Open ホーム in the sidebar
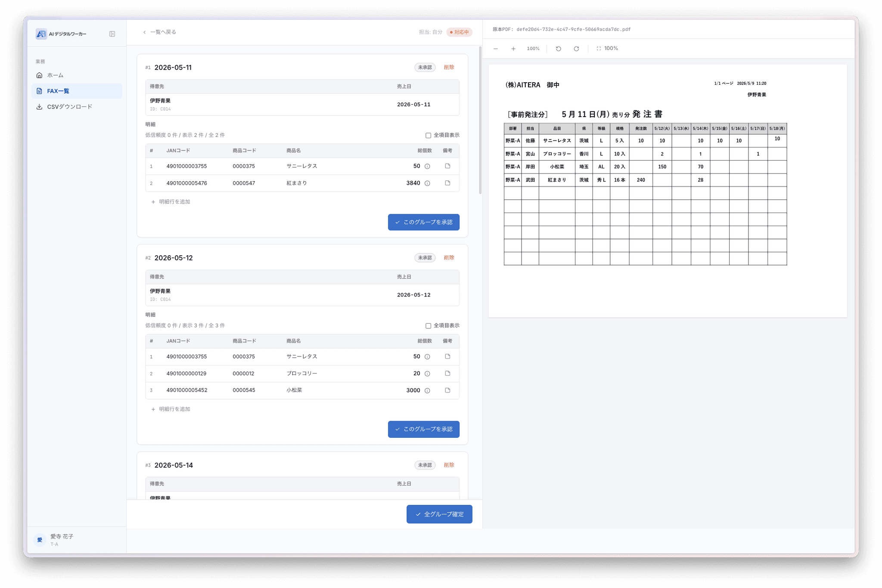The image size is (882, 588). pyautogui.click(x=77, y=75)
